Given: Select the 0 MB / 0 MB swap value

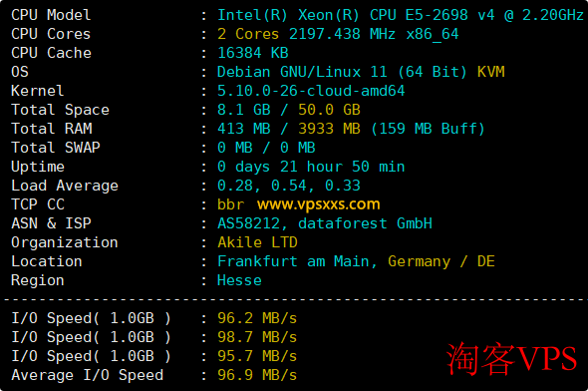Looking at the screenshot, I should click(266, 148).
